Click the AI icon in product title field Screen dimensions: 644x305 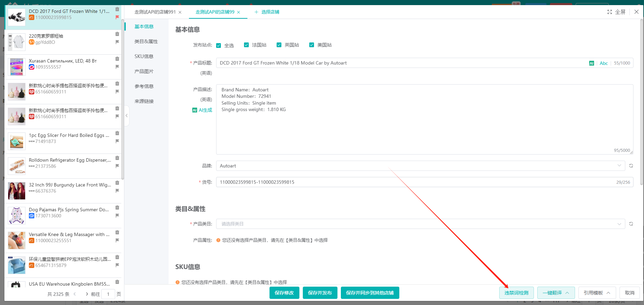[x=592, y=63]
